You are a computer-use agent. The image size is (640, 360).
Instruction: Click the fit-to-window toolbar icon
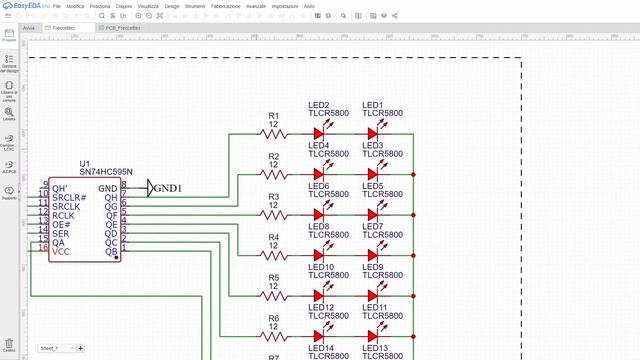[160, 16]
